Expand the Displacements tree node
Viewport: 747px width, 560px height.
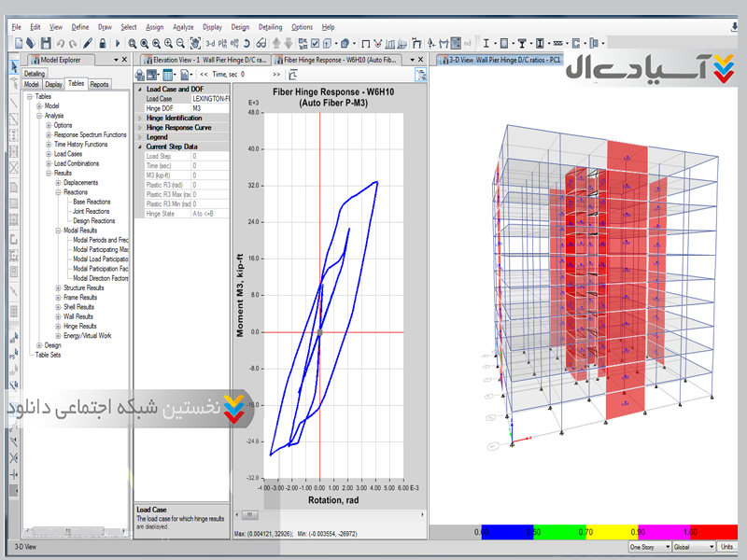[58, 183]
